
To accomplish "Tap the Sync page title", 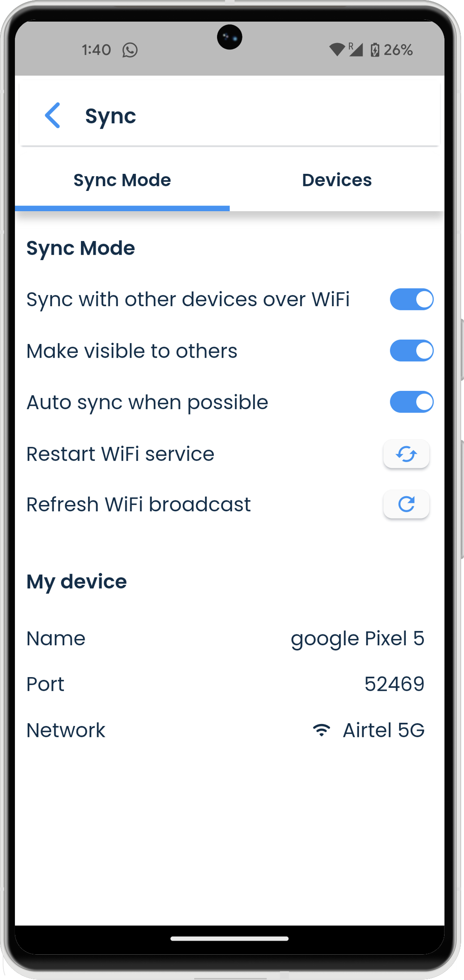I will click(110, 116).
